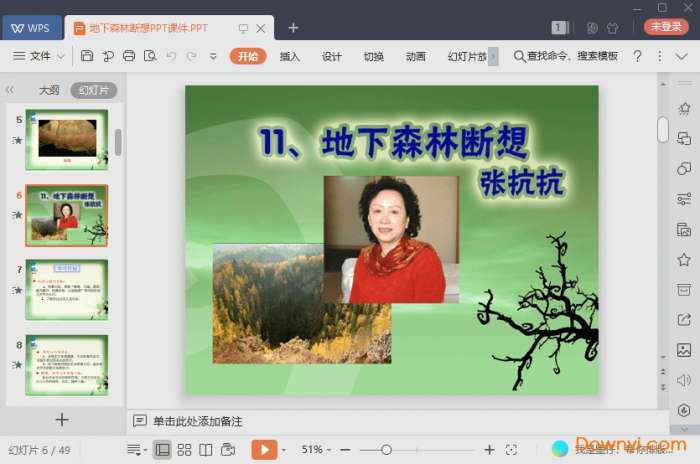
Task: Select the 动画 ribbon tab
Action: click(x=415, y=56)
